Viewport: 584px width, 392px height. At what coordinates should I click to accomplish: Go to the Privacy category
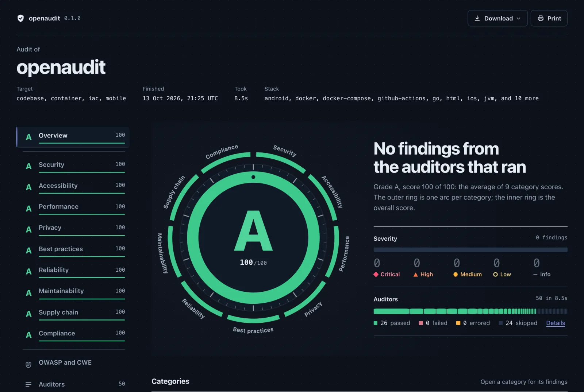click(x=74, y=229)
